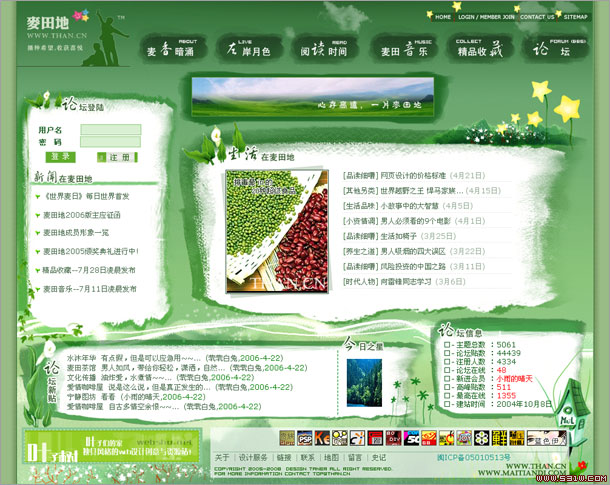The height and width of the screenshot is (485, 610).
Task: Click the 用户名 input field
Action: coord(110,130)
